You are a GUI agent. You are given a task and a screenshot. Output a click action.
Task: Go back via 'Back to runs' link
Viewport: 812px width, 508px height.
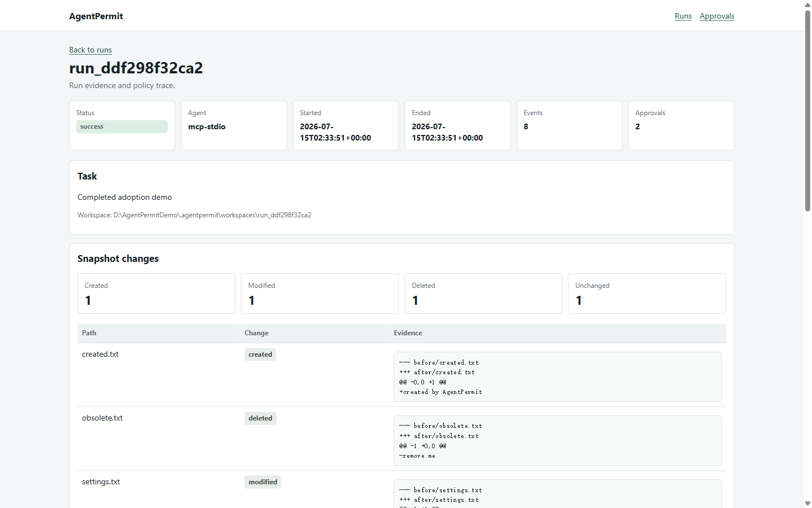(x=90, y=50)
